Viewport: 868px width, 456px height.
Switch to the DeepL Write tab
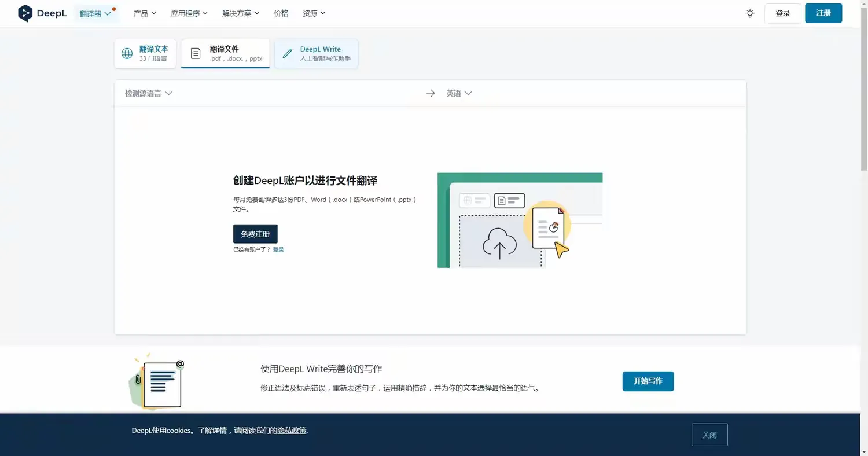[317, 54]
